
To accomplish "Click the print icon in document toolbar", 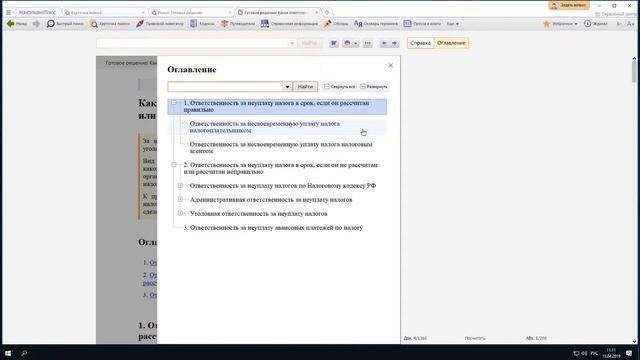I will click(347, 43).
